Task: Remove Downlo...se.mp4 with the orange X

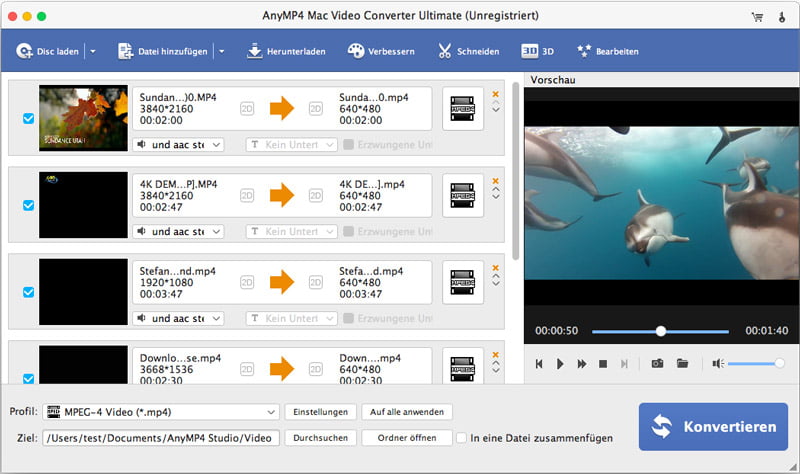Action: [x=495, y=354]
